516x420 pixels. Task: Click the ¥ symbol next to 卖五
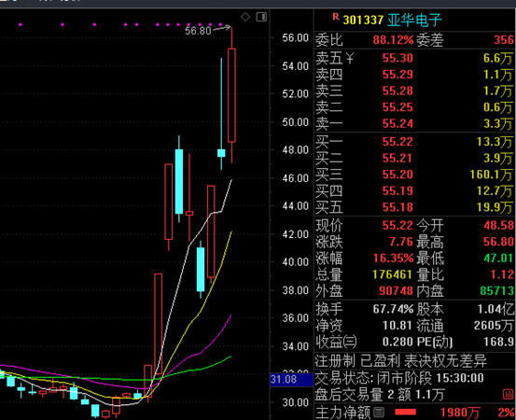pos(350,59)
